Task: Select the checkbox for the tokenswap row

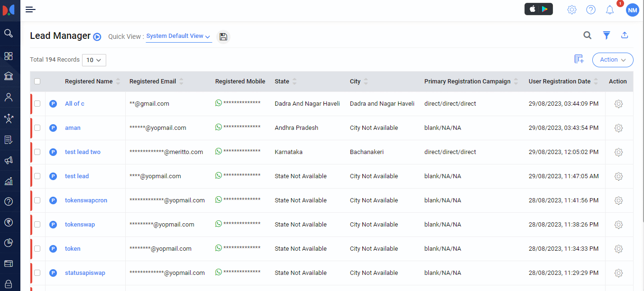Action: click(x=37, y=224)
